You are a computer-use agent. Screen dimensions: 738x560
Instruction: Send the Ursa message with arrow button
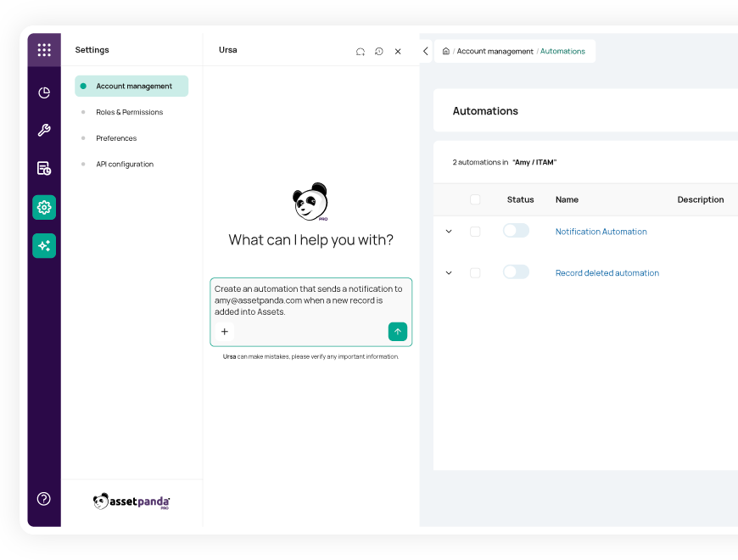(397, 332)
